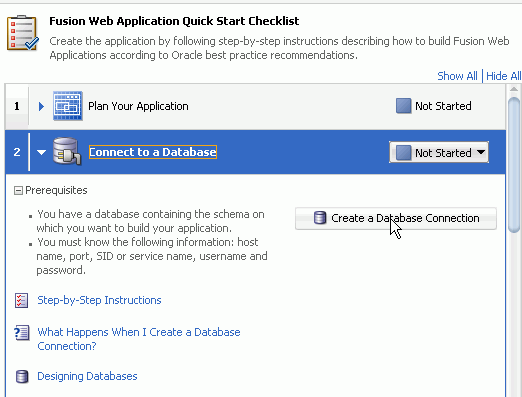Viewport: 522px width, 397px height.
Task: Click the Designing Databases cylinder icon
Action: coord(22,377)
